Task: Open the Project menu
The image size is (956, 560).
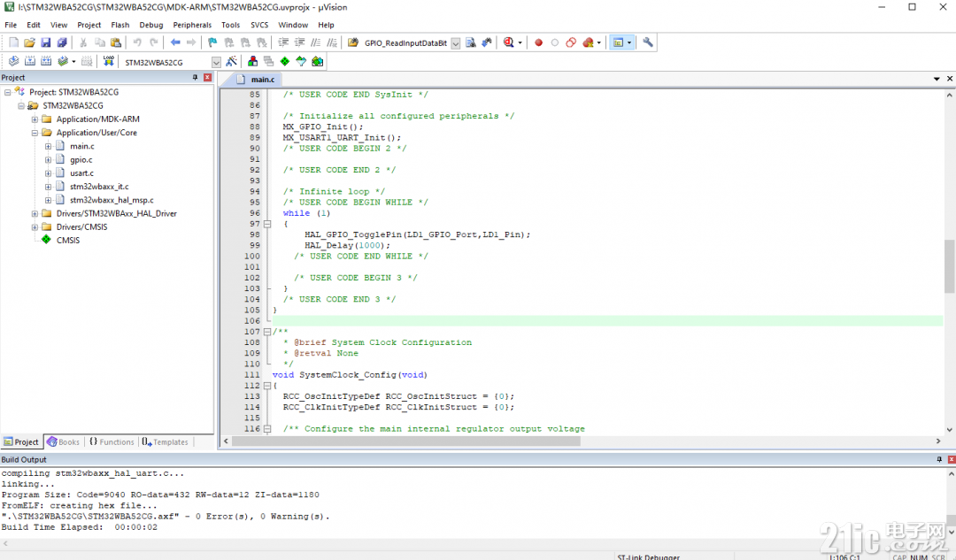Action: click(x=89, y=25)
